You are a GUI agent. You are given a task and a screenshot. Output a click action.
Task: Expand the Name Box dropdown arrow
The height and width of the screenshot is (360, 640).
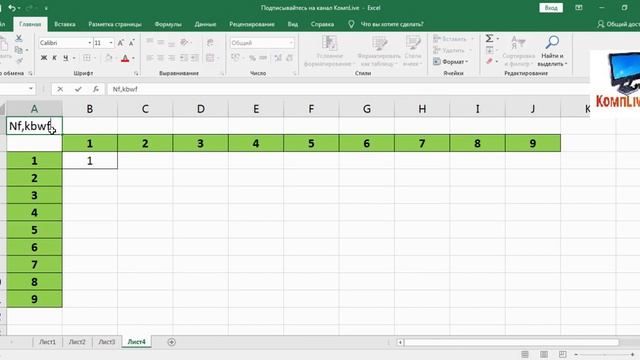tap(31, 89)
